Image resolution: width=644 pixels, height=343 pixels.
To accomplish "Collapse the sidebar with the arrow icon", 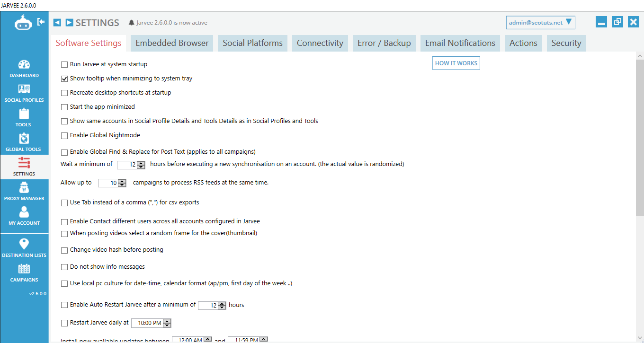I will pos(41,22).
